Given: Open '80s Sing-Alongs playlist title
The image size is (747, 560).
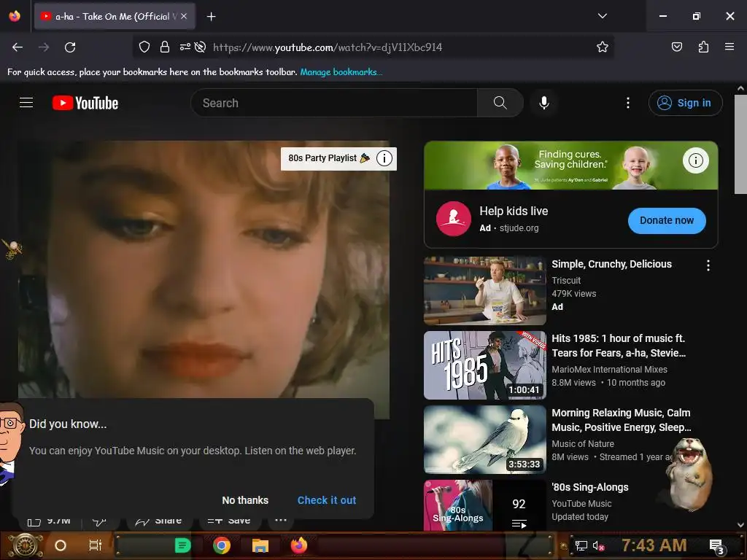Looking at the screenshot, I should [x=589, y=487].
